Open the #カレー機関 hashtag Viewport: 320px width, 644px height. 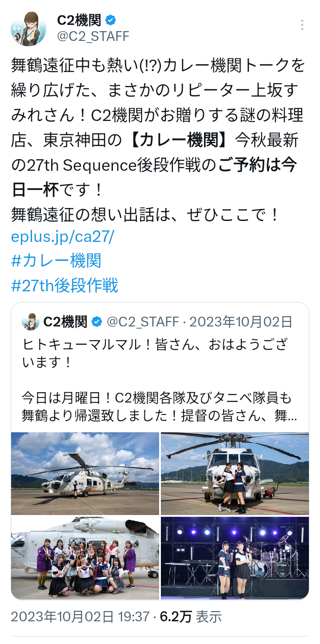click(x=56, y=261)
